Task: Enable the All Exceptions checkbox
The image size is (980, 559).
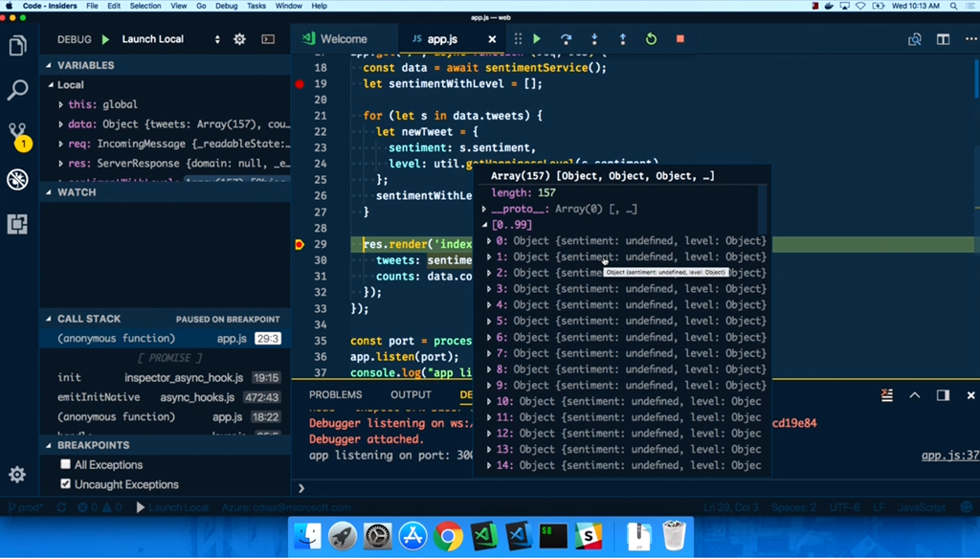Action: pyautogui.click(x=65, y=464)
